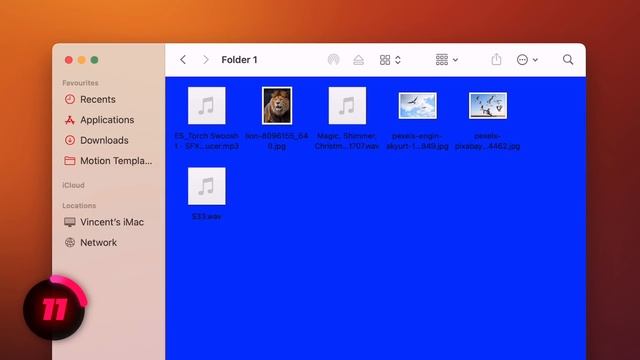Select Applications in the sidebar
Viewport: 640px width, 360px height.
coord(107,120)
